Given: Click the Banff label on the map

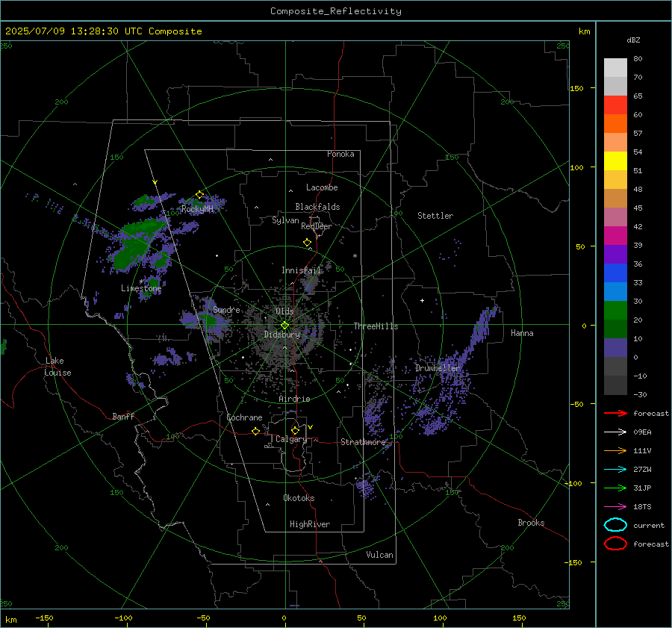Looking at the screenshot, I should coord(123,416).
